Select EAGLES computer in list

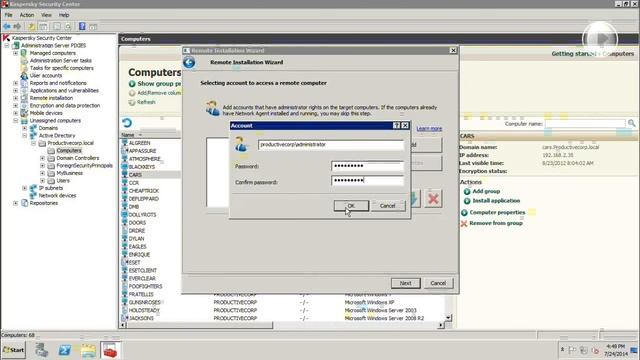pos(138,247)
